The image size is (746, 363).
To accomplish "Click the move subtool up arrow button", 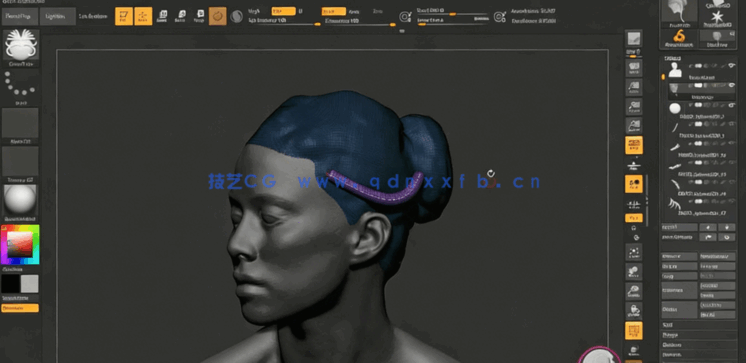I will click(708, 237).
